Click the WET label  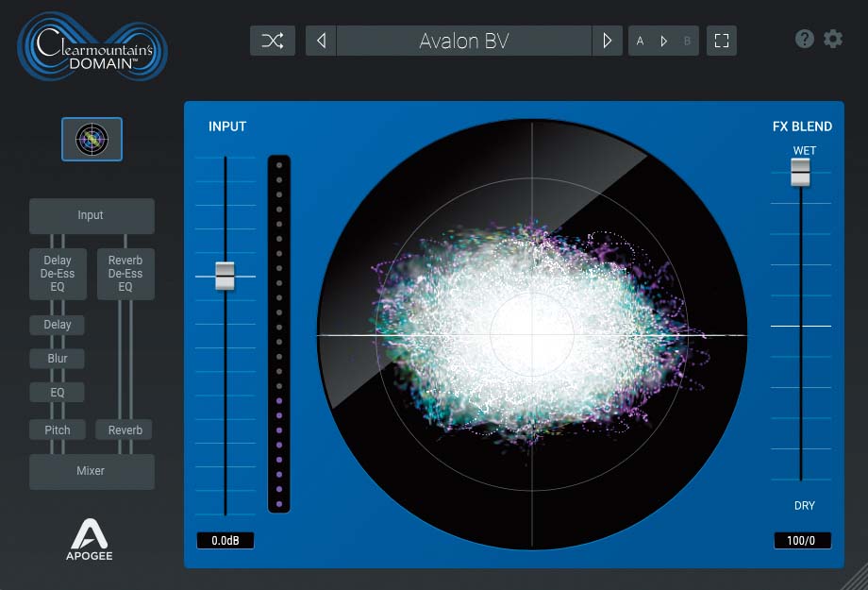(805, 151)
